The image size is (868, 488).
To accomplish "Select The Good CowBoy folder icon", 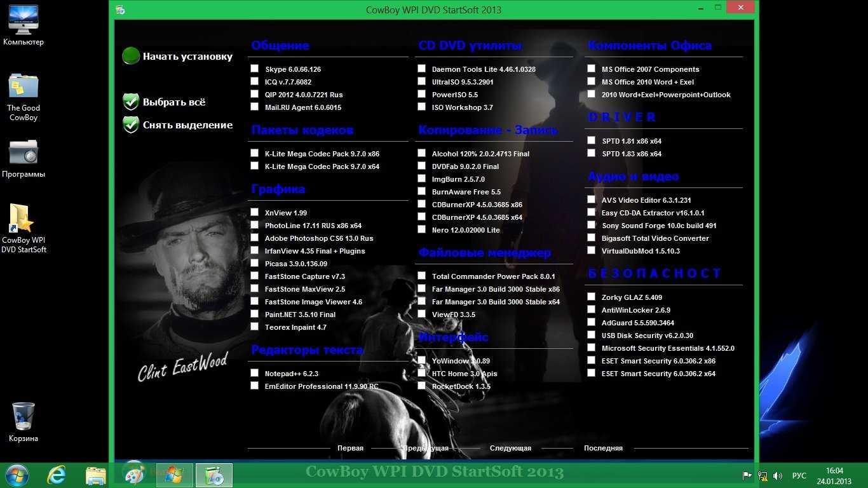I will pyautogui.click(x=24, y=97).
